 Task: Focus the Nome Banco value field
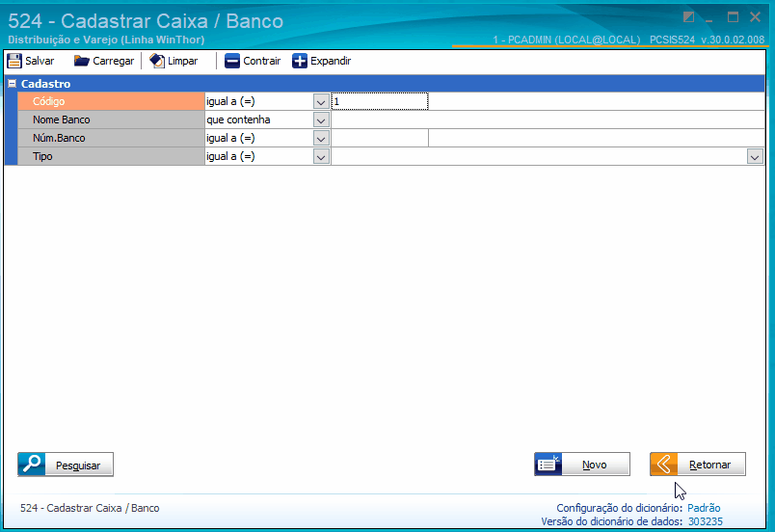tap(548, 120)
